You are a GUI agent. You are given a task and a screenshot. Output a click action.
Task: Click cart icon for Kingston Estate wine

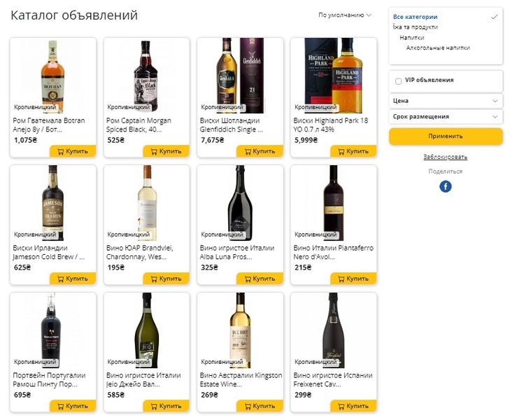point(248,406)
